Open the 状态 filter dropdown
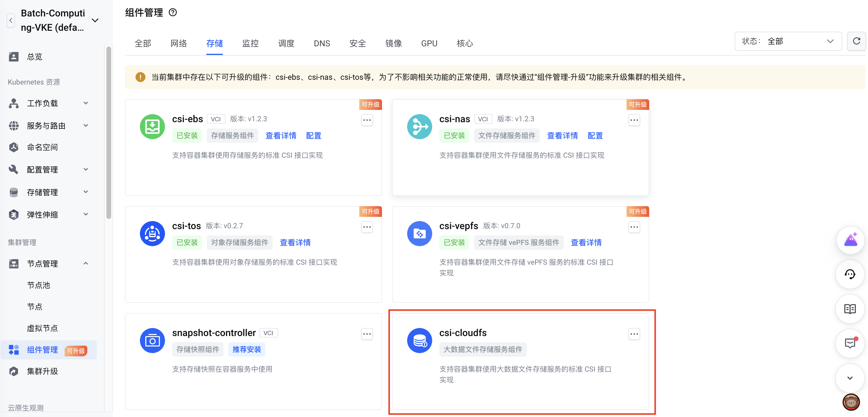The height and width of the screenshot is (417, 868). [x=788, y=42]
